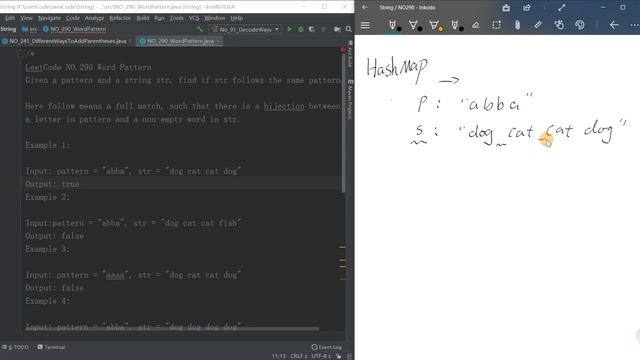Click the stop square icon in IntelliJ
640x360 pixels.
[x=323, y=29]
